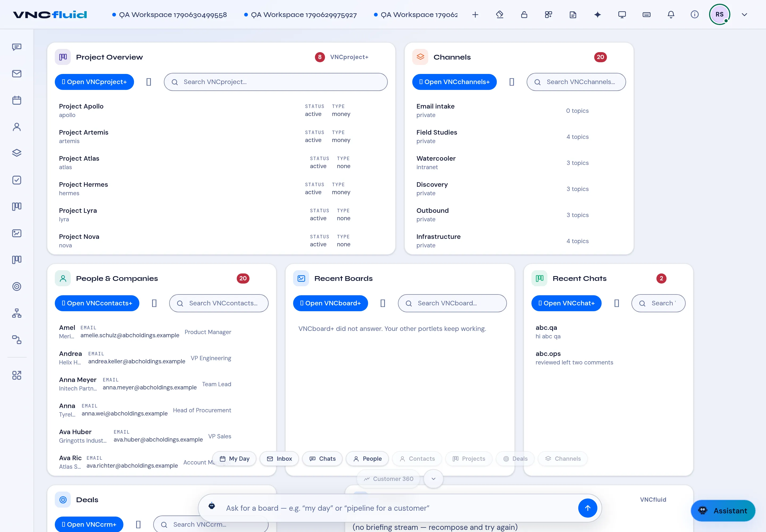Click Open VNCchat+ button

click(566, 303)
